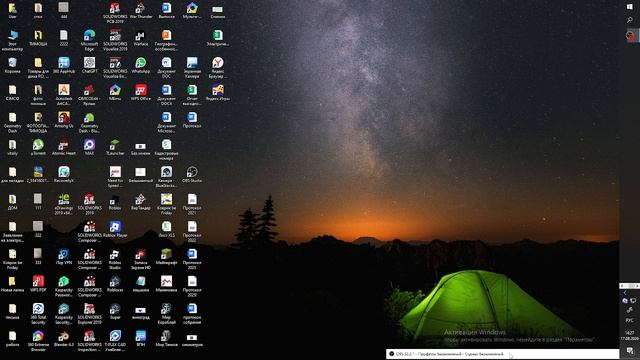Select the Autodesk AutoCAD shortcut

(x=64, y=95)
